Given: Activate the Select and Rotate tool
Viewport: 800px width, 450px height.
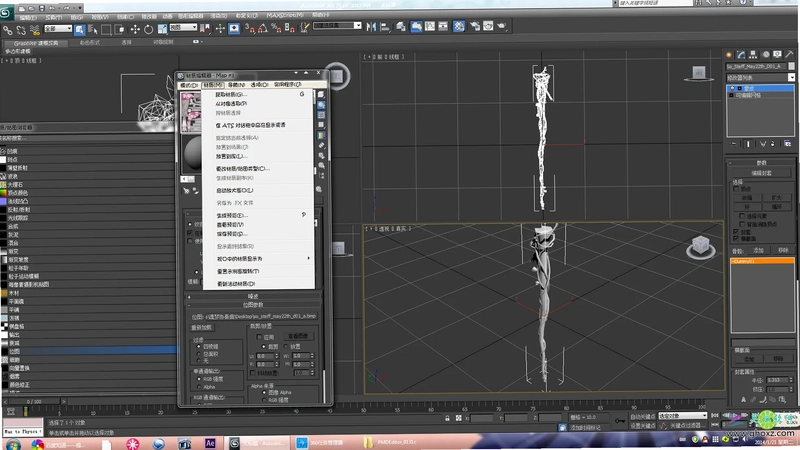Looking at the screenshot, I should [x=148, y=30].
